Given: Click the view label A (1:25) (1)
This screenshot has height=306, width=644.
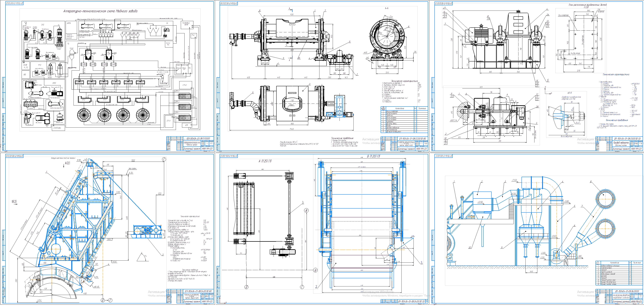Looking at the screenshot, I should (x=265, y=161).
